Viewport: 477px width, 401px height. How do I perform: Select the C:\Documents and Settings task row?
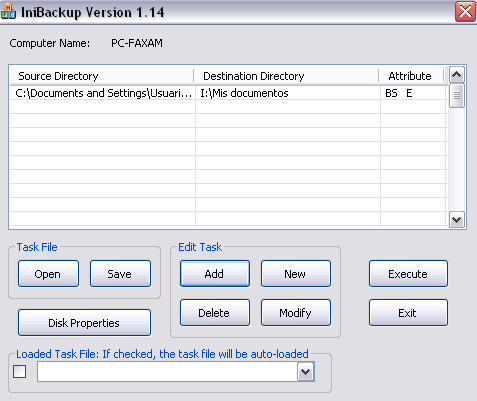[228, 93]
